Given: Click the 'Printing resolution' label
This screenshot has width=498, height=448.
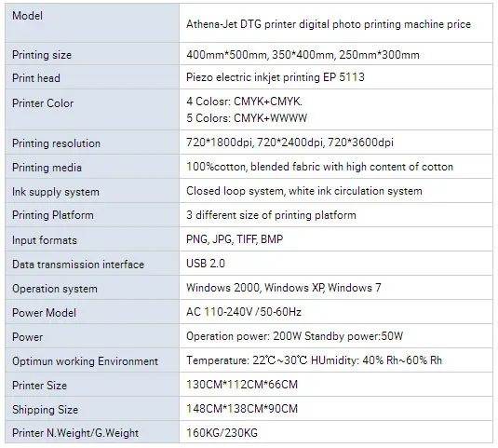Looking at the screenshot, I should [56, 143].
